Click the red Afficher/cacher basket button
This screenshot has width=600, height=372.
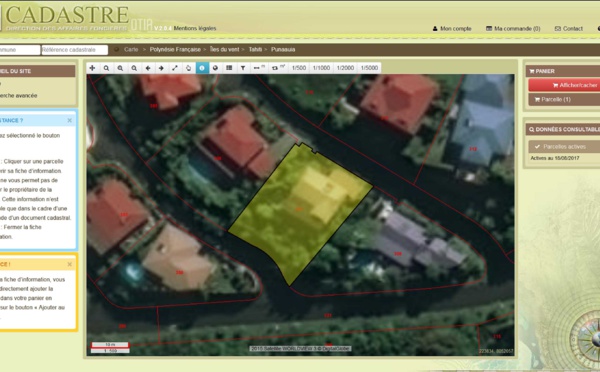[x=564, y=85]
